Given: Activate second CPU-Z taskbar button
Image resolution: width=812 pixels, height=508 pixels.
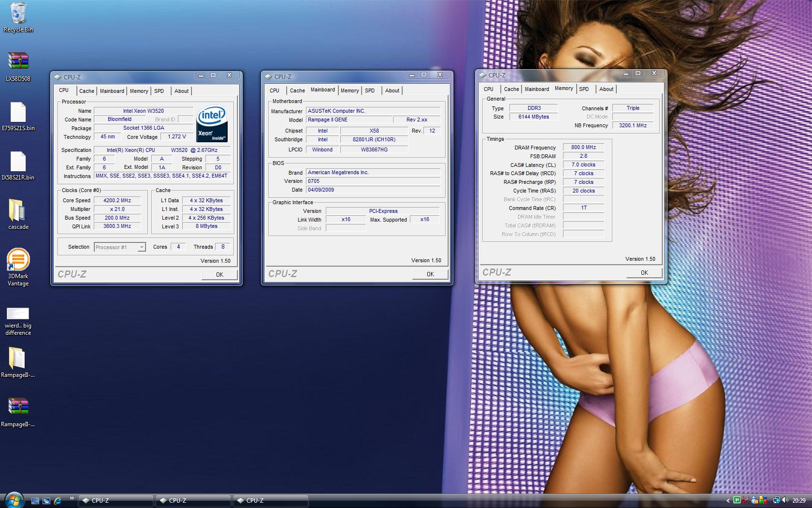Looking at the screenshot, I should 193,501.
